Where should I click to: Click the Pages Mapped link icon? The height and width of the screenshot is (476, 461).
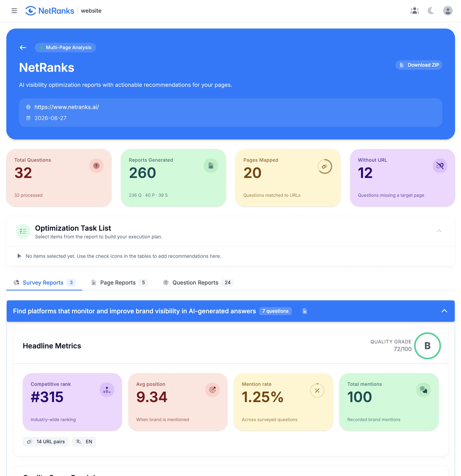[x=325, y=166]
